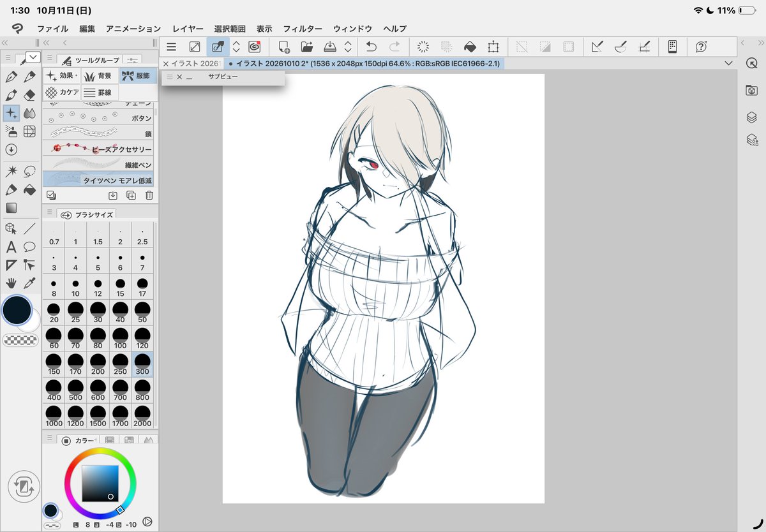Click the Save icon in command bar
766x532 pixels.
pos(330,47)
